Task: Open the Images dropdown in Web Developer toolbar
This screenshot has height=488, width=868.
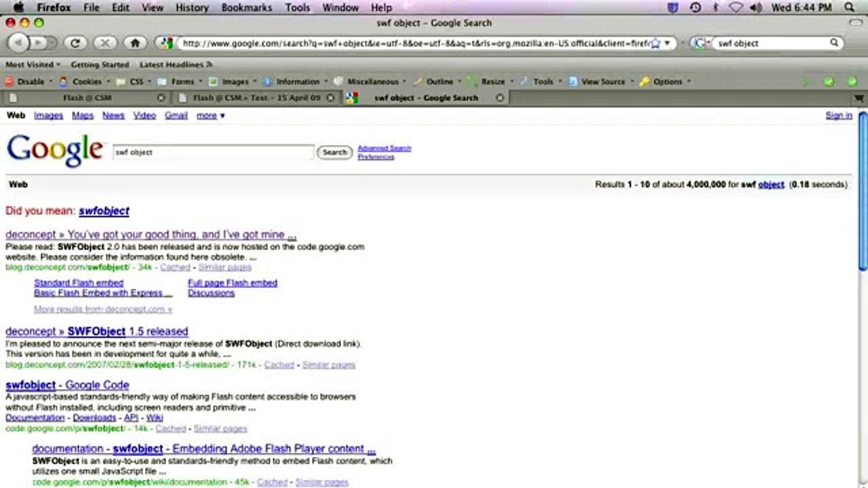Action: pos(233,81)
